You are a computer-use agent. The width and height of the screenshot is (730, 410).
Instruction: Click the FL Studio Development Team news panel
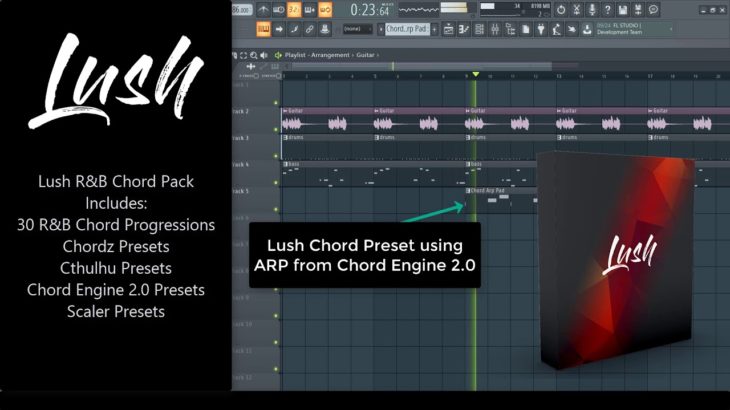(631, 29)
